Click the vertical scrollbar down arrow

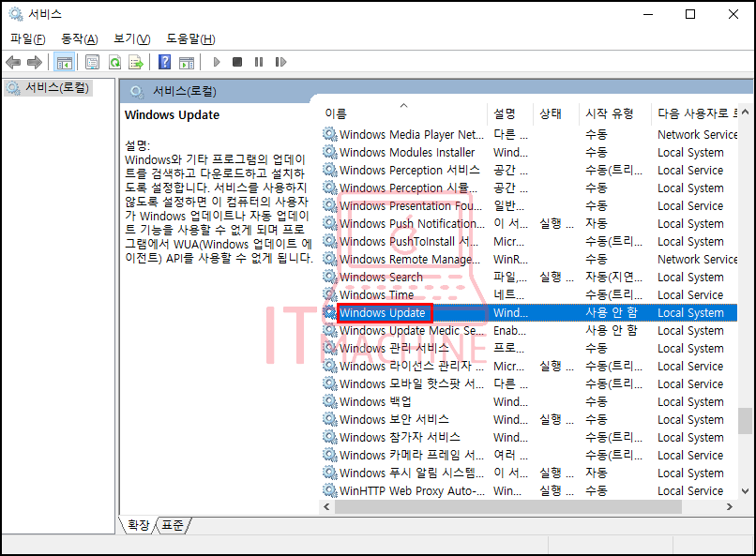(x=745, y=491)
